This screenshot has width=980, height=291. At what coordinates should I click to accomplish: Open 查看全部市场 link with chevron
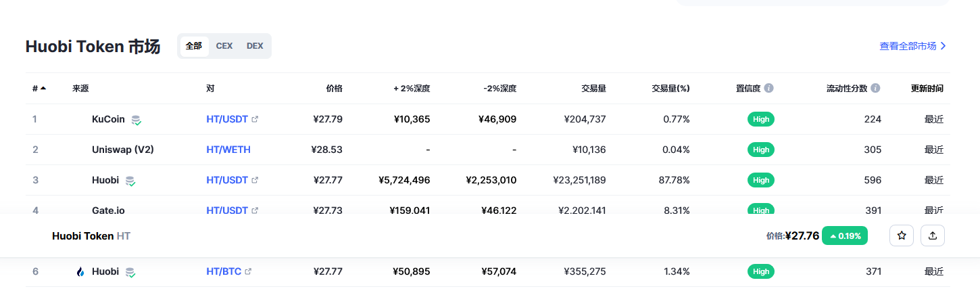[x=912, y=46]
